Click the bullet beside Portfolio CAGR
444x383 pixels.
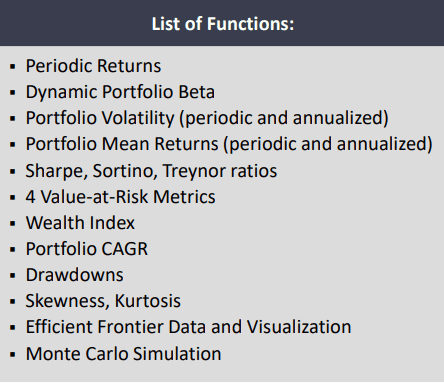click(x=13, y=250)
